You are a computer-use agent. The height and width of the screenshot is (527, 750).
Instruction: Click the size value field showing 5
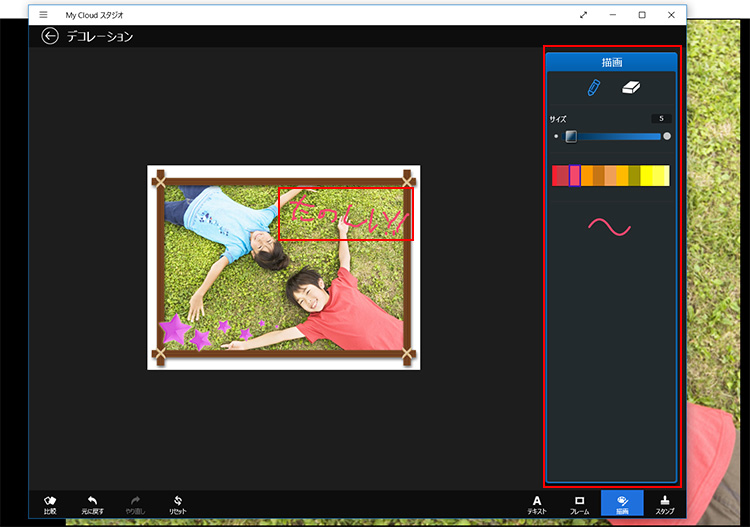tap(660, 119)
